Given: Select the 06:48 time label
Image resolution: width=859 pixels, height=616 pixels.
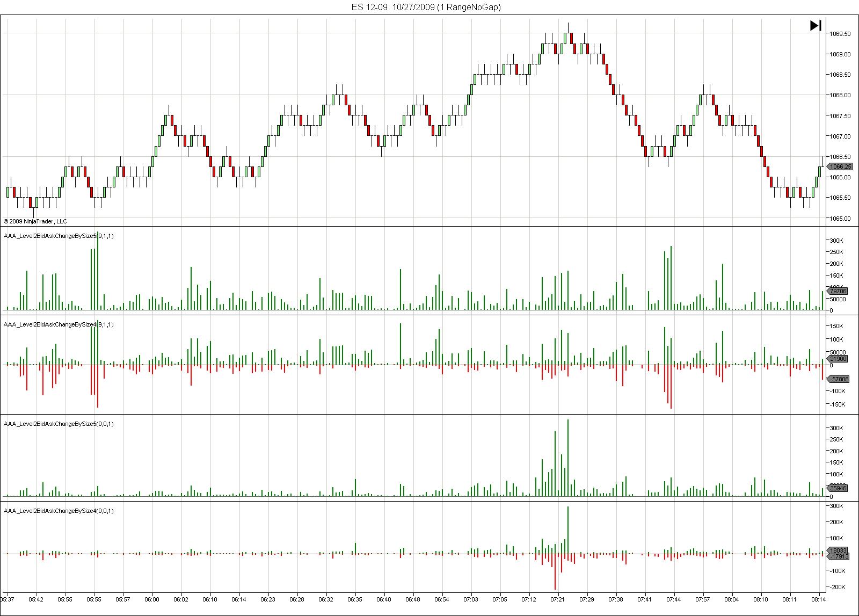Looking at the screenshot, I should 413,599.
